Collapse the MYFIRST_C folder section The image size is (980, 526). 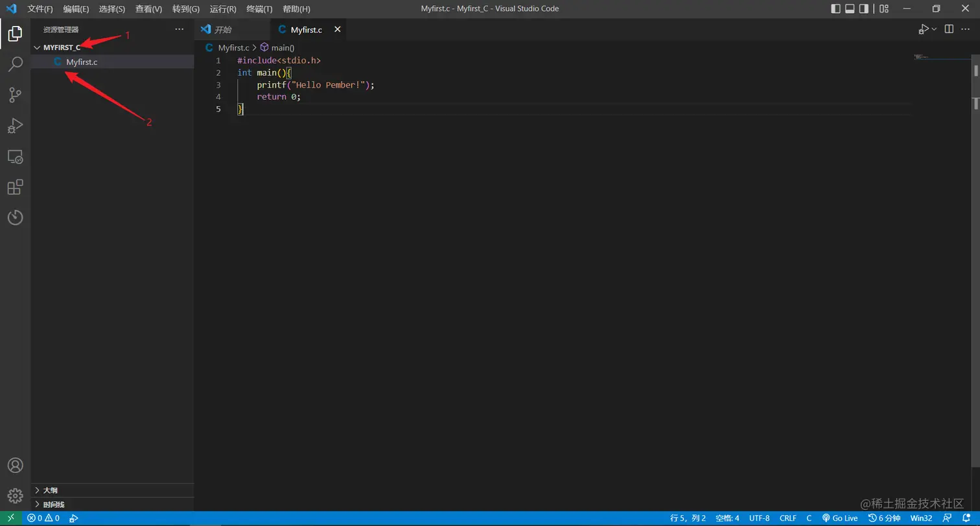112,47
